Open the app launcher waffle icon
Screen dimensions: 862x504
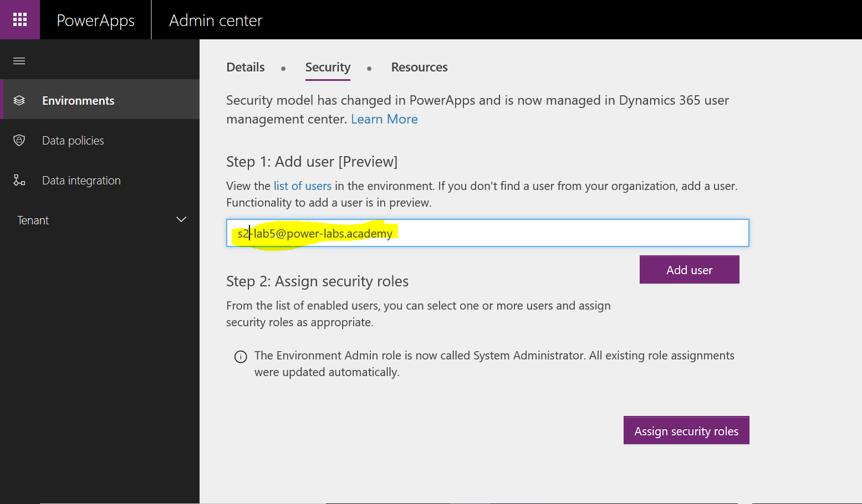[x=20, y=20]
